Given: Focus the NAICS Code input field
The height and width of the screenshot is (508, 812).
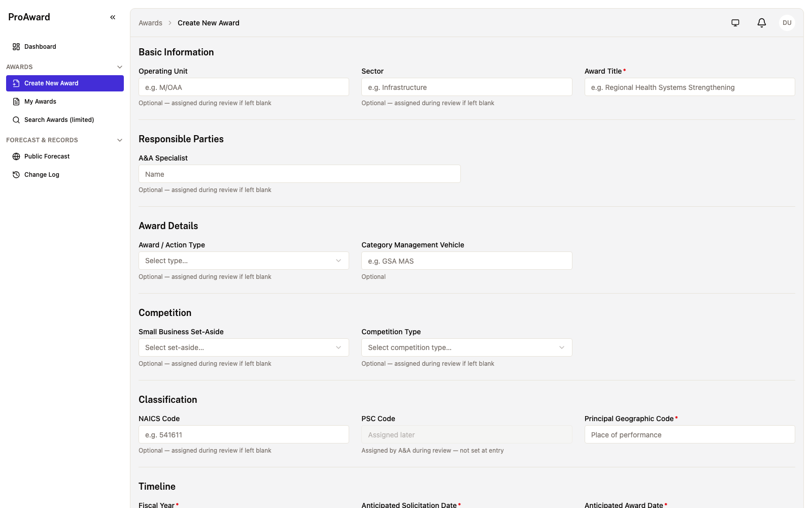Looking at the screenshot, I should pyautogui.click(x=244, y=434).
